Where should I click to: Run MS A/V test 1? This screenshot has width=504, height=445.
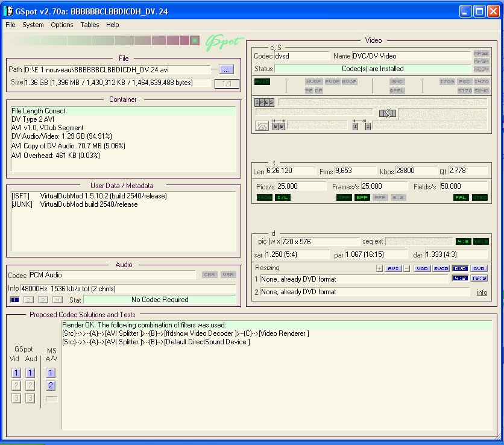(x=51, y=373)
